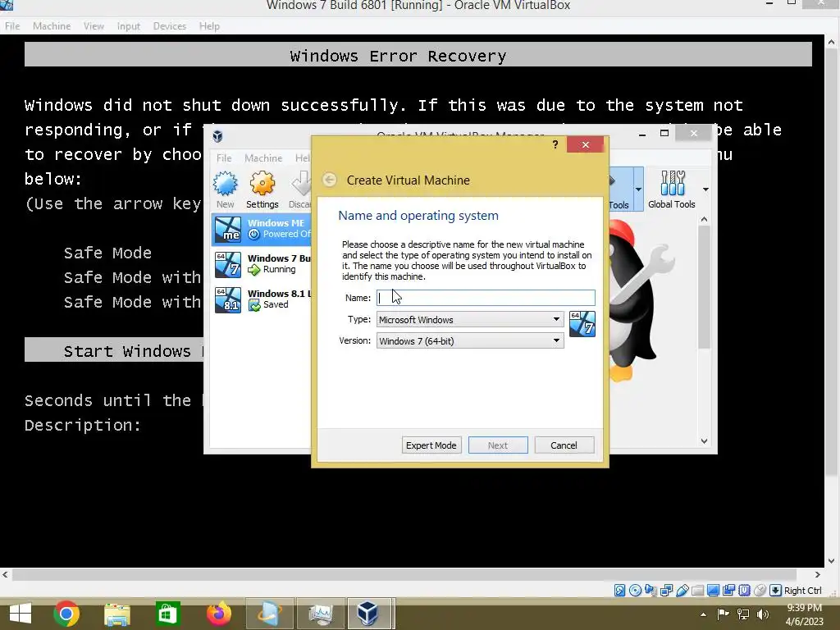Click the Windows Start button
Image resolution: width=840 pixels, height=630 pixels.
coord(21,614)
